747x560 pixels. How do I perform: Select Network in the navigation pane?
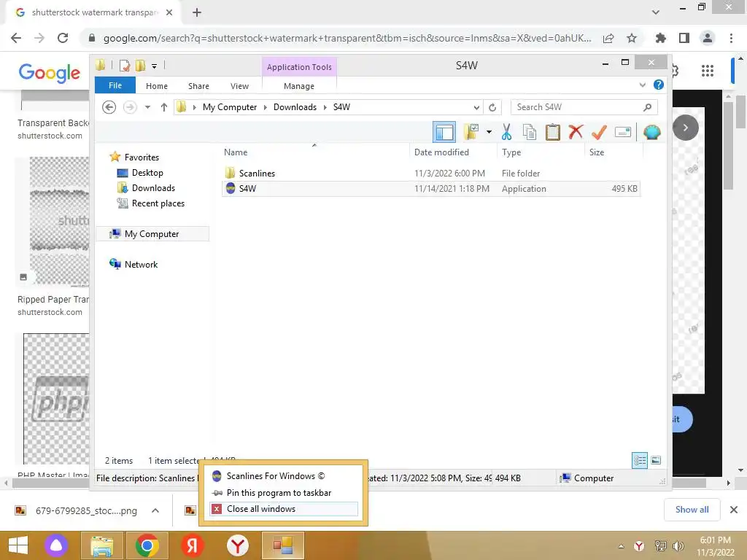(x=141, y=264)
